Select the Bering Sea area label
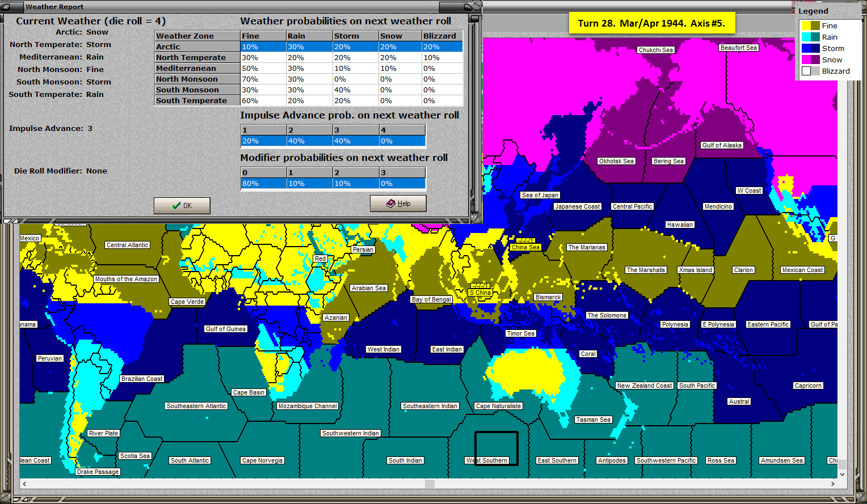Screen dimensions: 867x504 668,161
